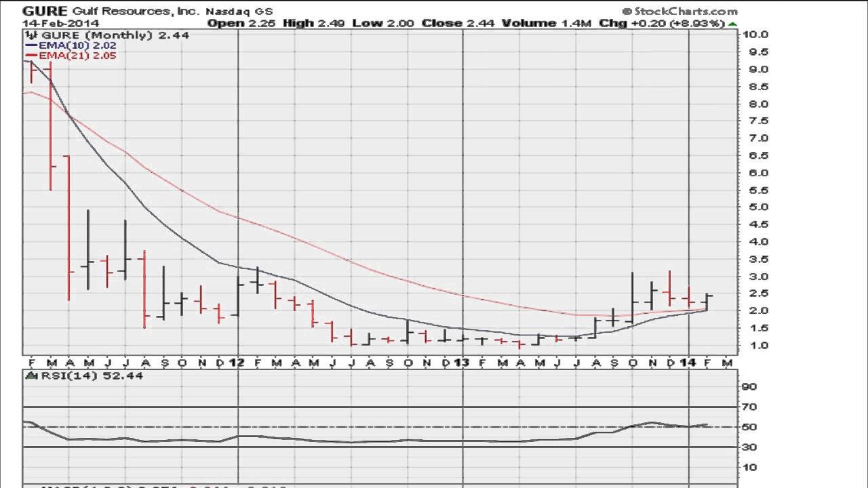Click the 9.0 price axis label
The width and height of the screenshot is (868, 488).
[x=759, y=69]
